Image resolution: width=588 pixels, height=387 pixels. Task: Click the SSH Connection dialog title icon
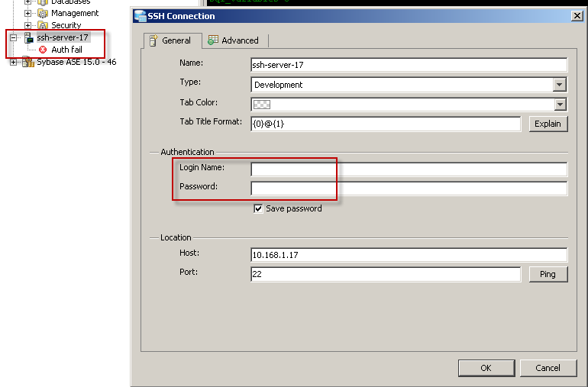140,16
